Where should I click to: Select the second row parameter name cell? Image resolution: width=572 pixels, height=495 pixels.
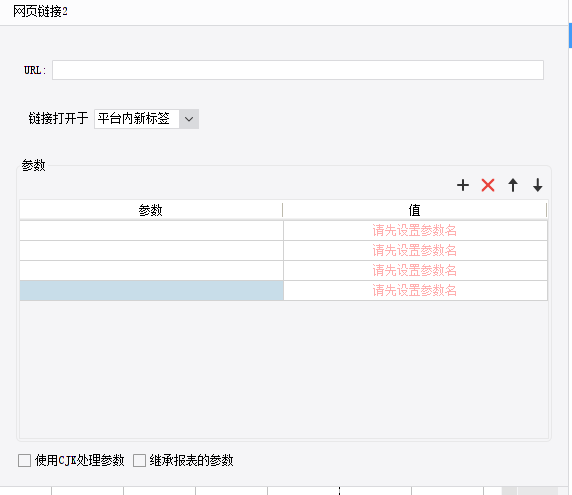pos(151,251)
